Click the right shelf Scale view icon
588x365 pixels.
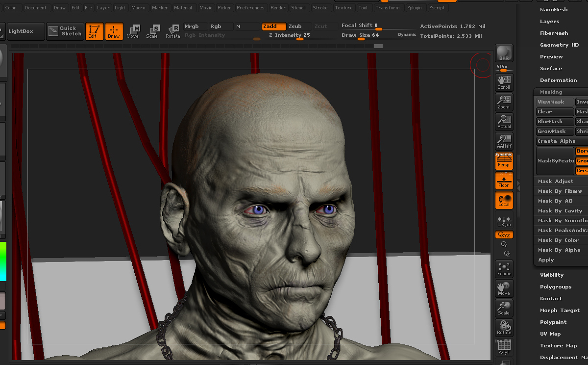(x=504, y=308)
